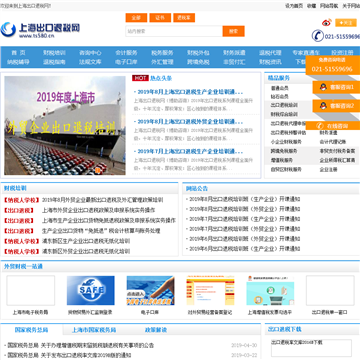360x360 pixels.
Task: Click the red HOT badge
Action: click(x=140, y=78)
